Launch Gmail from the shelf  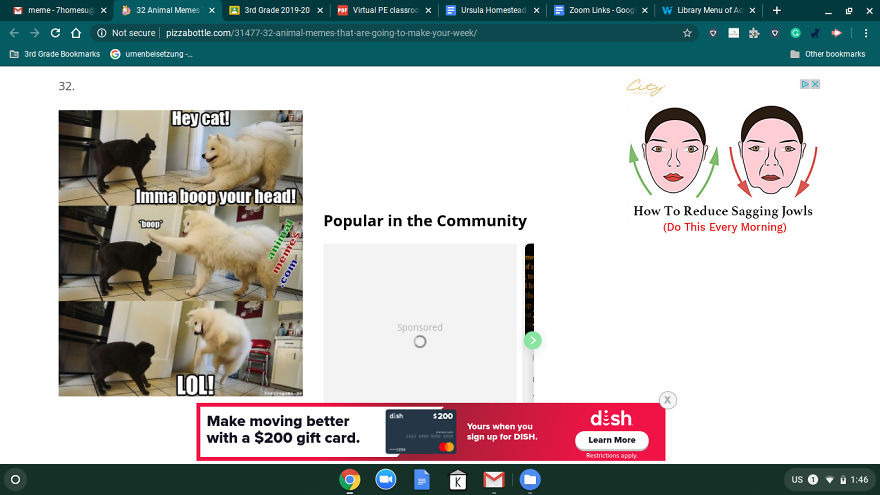494,480
